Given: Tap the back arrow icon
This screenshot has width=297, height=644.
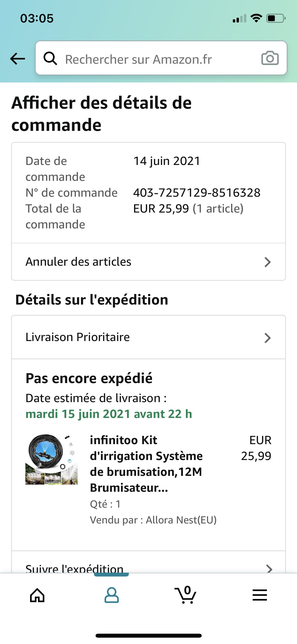Looking at the screenshot, I should (x=17, y=58).
